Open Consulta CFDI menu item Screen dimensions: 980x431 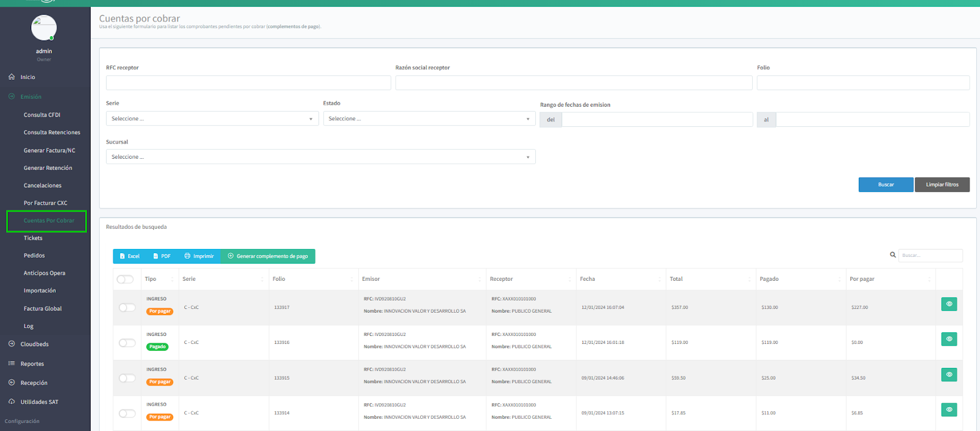(x=42, y=115)
